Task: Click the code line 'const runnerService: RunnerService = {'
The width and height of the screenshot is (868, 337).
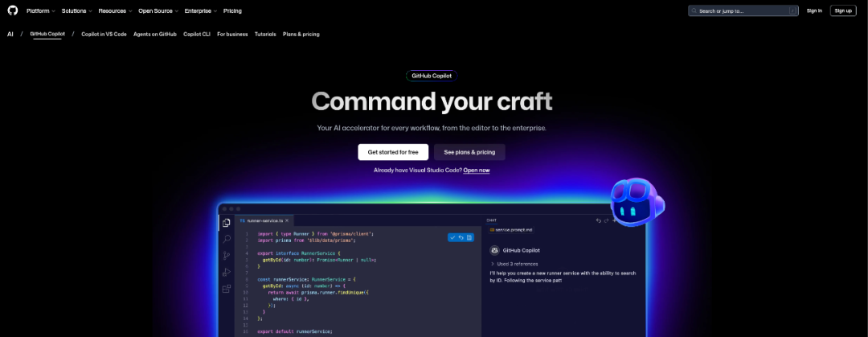Action: [307, 279]
